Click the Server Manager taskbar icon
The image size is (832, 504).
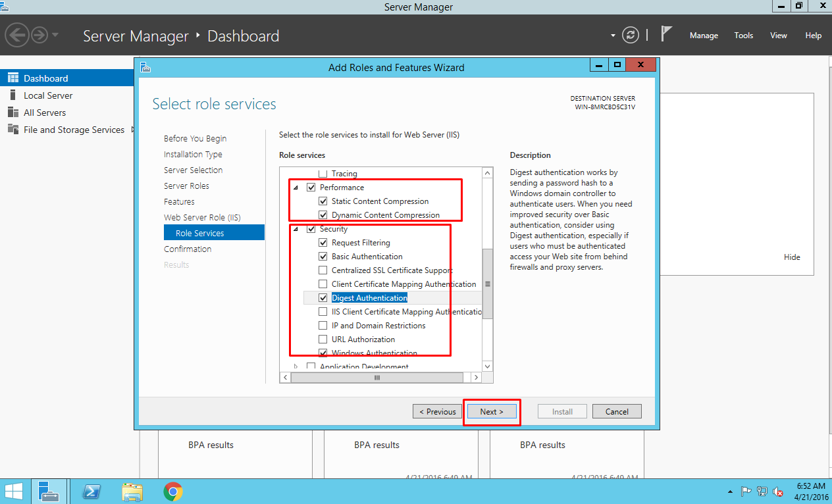tap(49, 491)
